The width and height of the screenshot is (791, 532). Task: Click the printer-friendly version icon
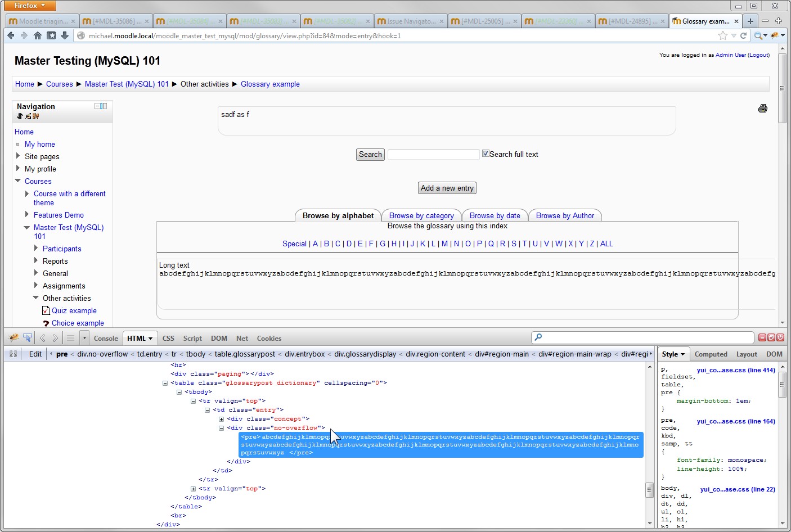pyautogui.click(x=763, y=109)
